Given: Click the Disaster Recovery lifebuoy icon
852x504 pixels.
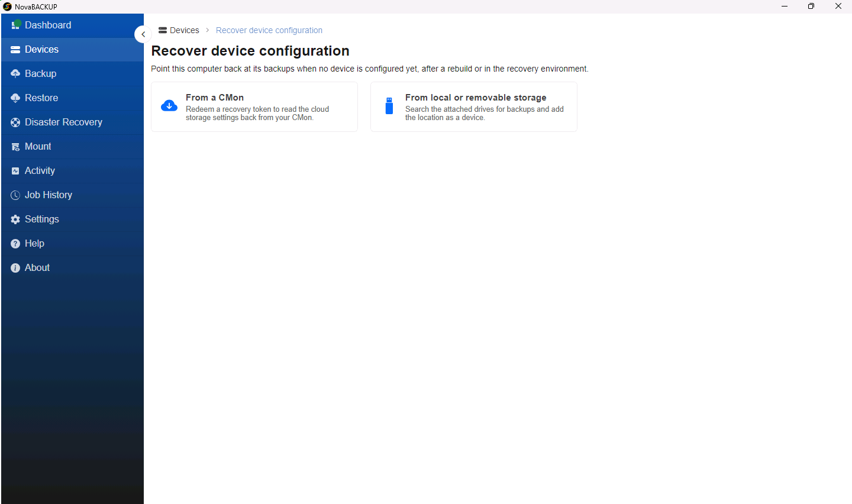Looking at the screenshot, I should coord(15,122).
